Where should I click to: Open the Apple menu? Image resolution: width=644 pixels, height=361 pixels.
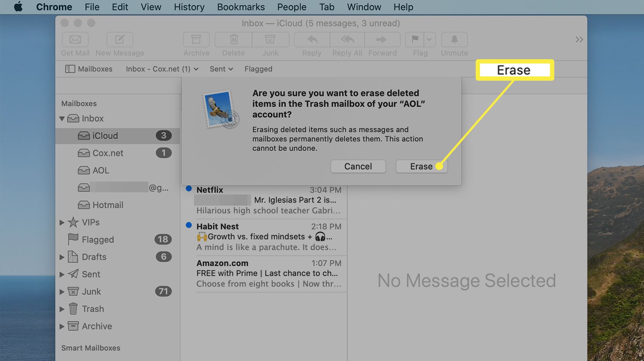[x=18, y=7]
